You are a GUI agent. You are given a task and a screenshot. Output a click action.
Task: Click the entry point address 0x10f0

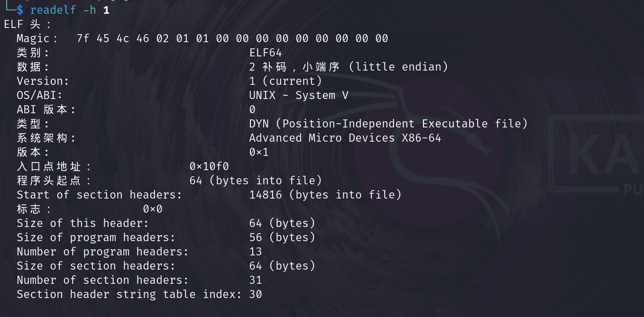pos(209,166)
